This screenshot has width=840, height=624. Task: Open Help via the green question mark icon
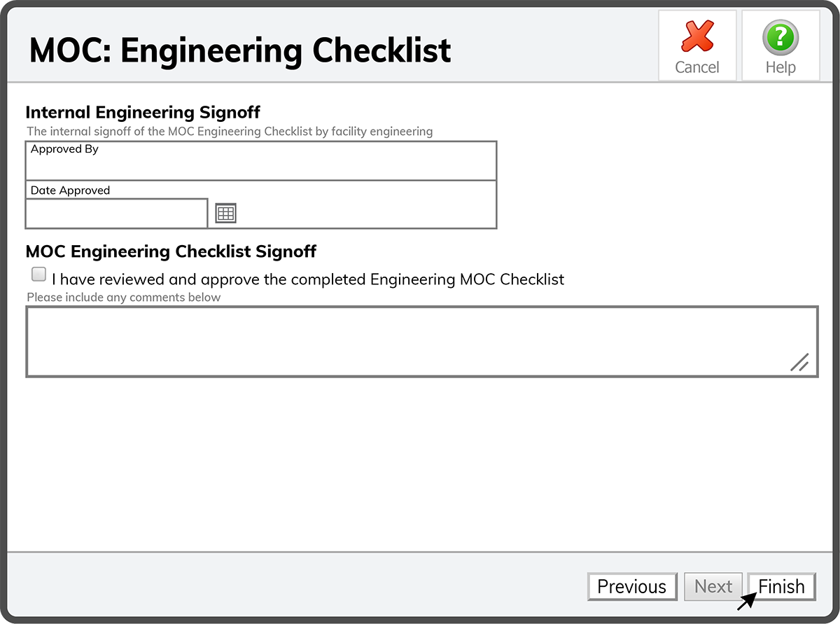pyautogui.click(x=780, y=37)
